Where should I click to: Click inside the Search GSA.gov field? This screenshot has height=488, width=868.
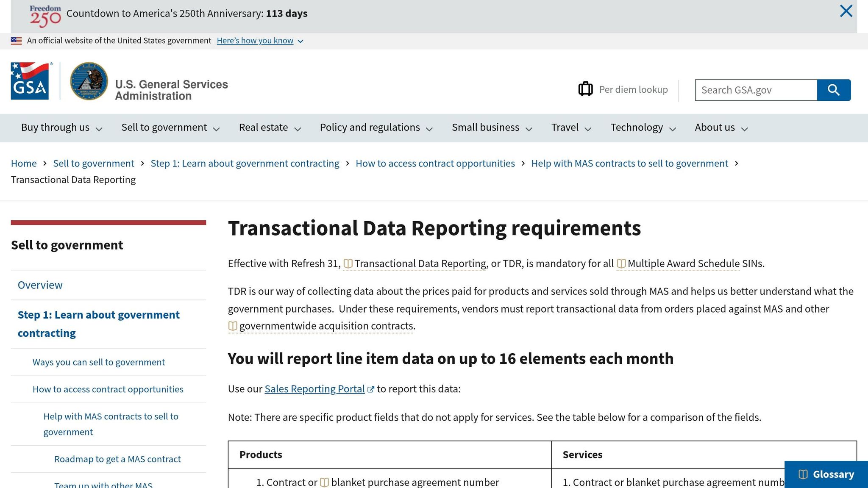(754, 90)
